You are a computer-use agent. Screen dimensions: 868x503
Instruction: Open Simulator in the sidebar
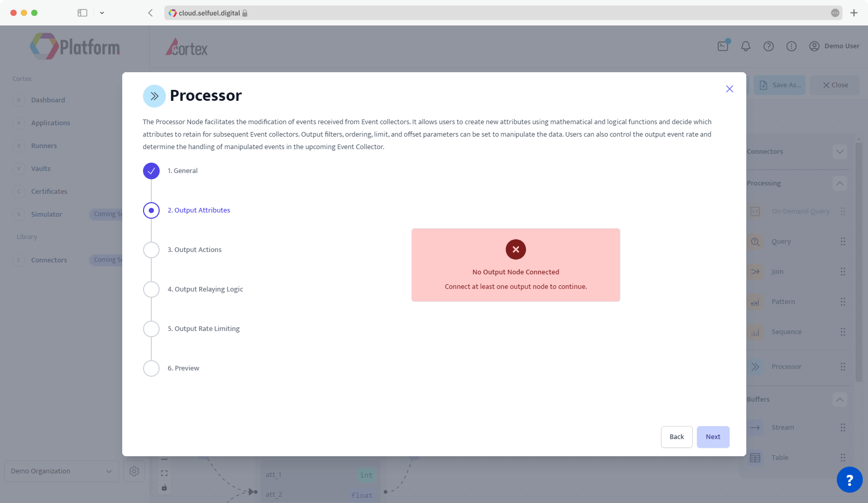click(47, 215)
